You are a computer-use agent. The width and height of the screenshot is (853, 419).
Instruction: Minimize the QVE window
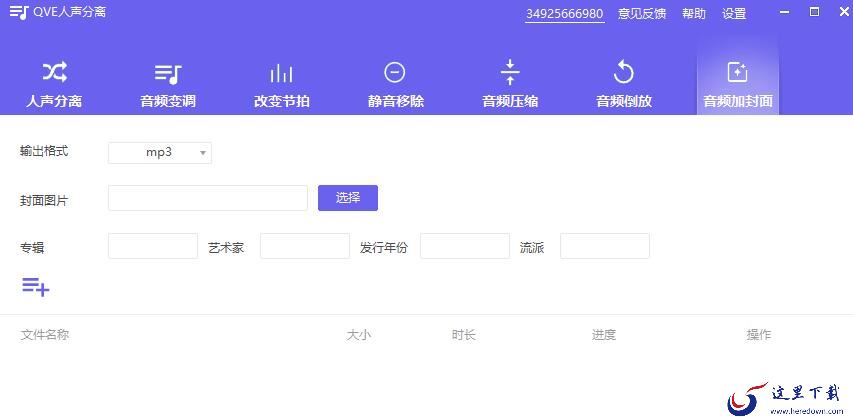coord(784,12)
